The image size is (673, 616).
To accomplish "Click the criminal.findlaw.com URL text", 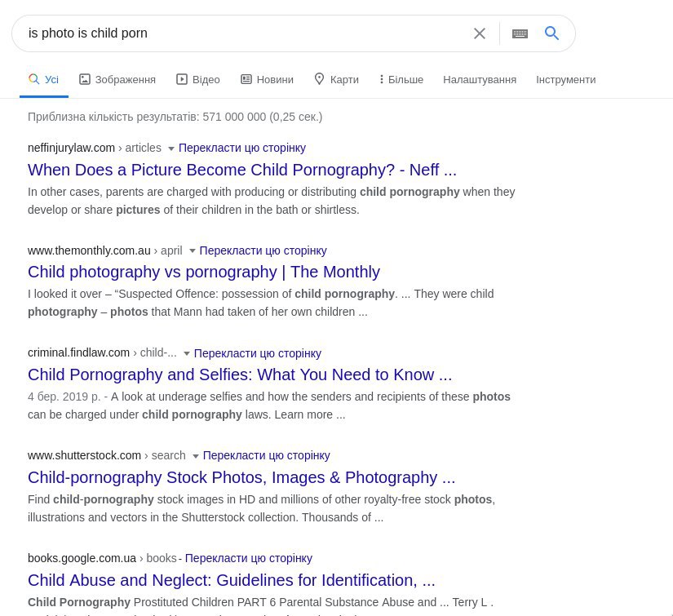I will click(78, 352).
